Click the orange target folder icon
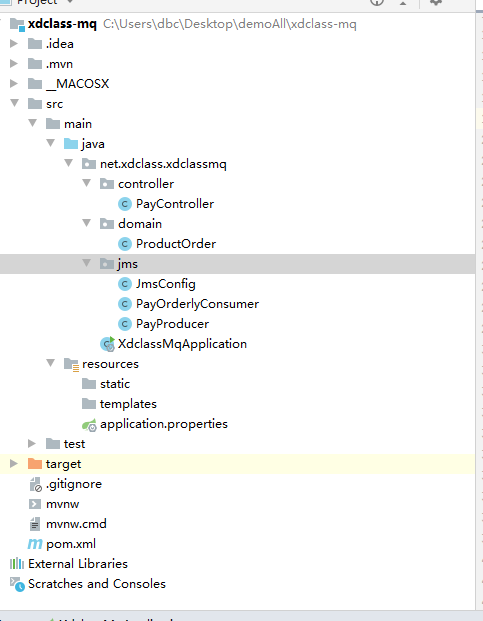The image size is (483, 621). 35,464
